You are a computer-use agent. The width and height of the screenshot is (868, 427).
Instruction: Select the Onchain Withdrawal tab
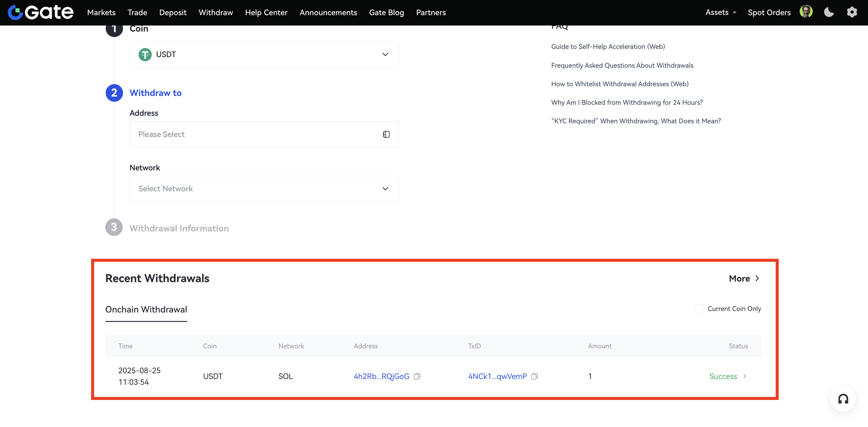146,309
